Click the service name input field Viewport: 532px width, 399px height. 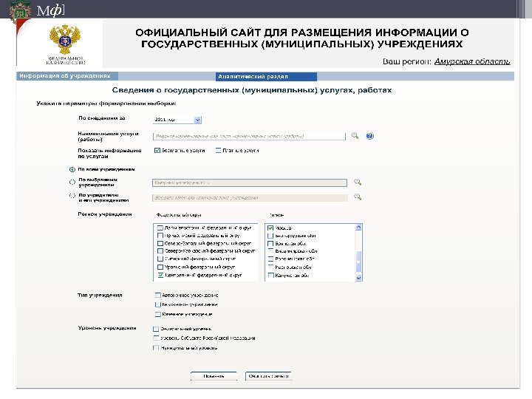tap(249, 137)
